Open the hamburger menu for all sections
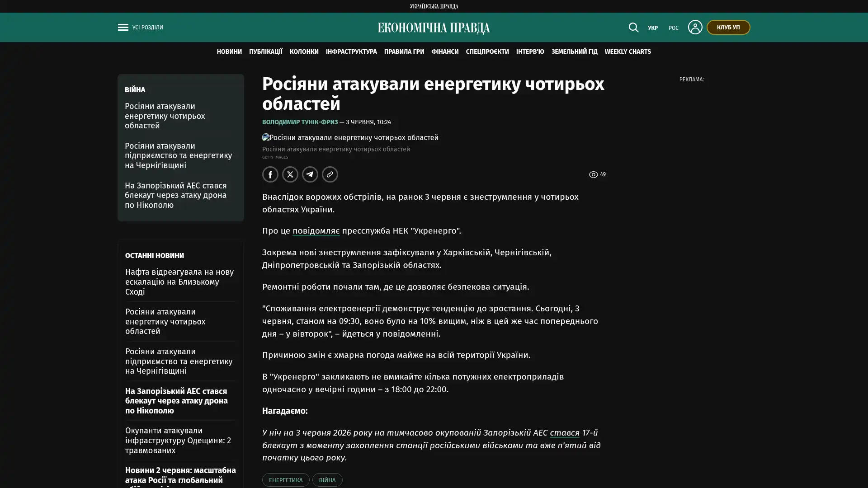This screenshot has width=868, height=488. [x=123, y=28]
